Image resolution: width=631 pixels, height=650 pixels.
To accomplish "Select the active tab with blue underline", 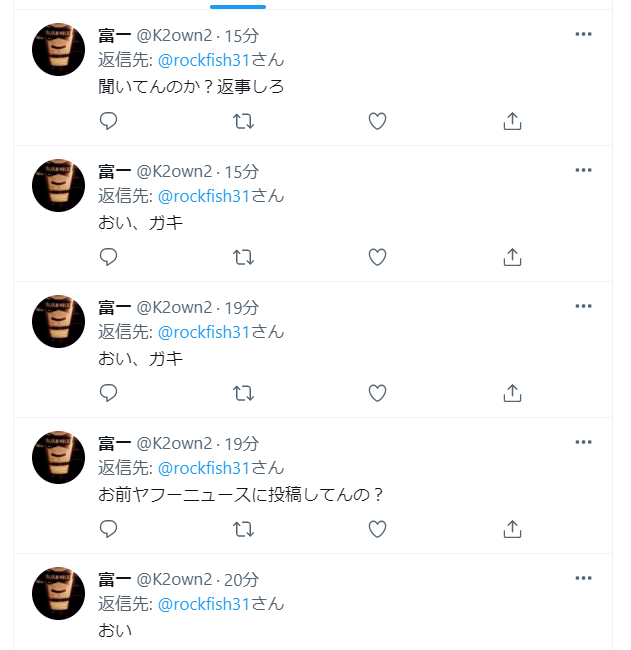I will point(238,6).
